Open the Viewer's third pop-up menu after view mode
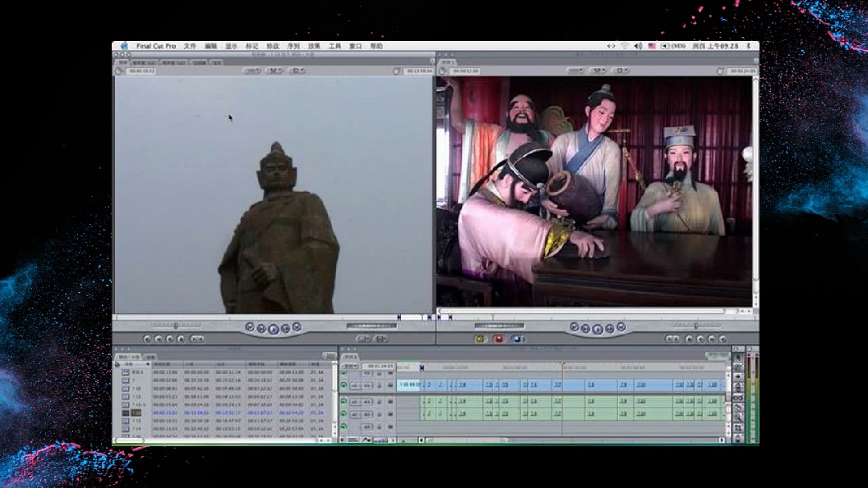868x488 pixels. pyautogui.click(x=297, y=71)
